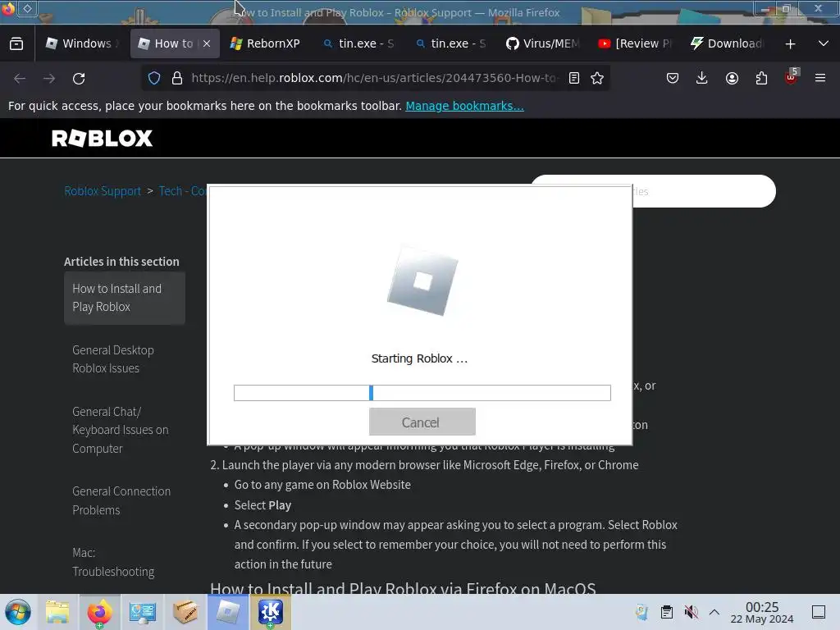840x630 pixels.
Task: Open Mac: Troubleshooting article
Action: pos(113,562)
